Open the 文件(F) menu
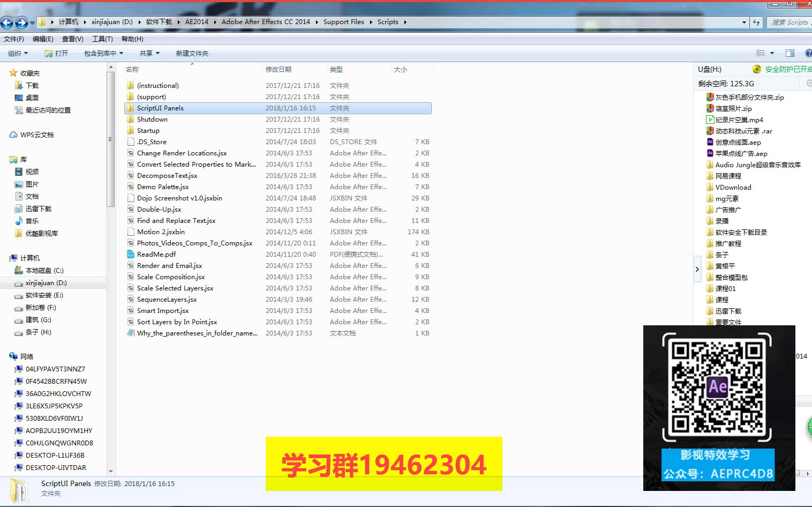Screen dimensions: 812x507 [14, 39]
